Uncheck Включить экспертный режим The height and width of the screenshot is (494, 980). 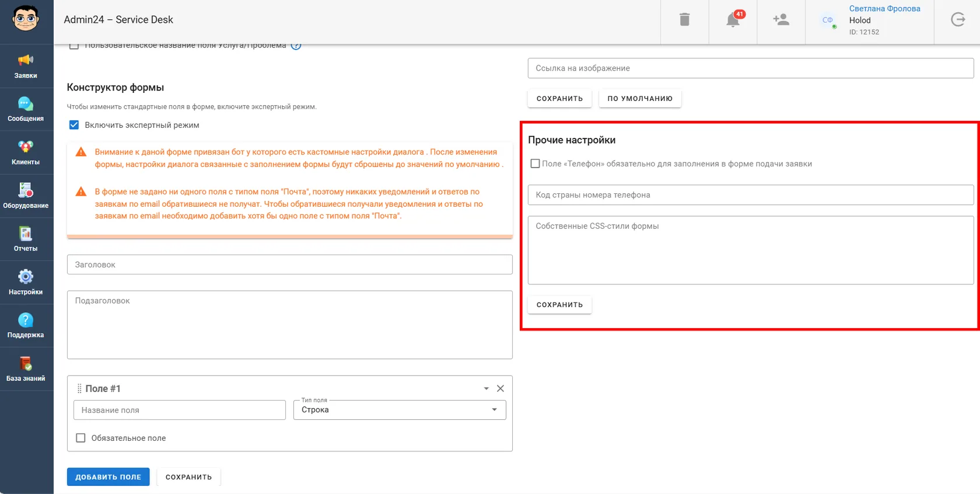tap(74, 125)
